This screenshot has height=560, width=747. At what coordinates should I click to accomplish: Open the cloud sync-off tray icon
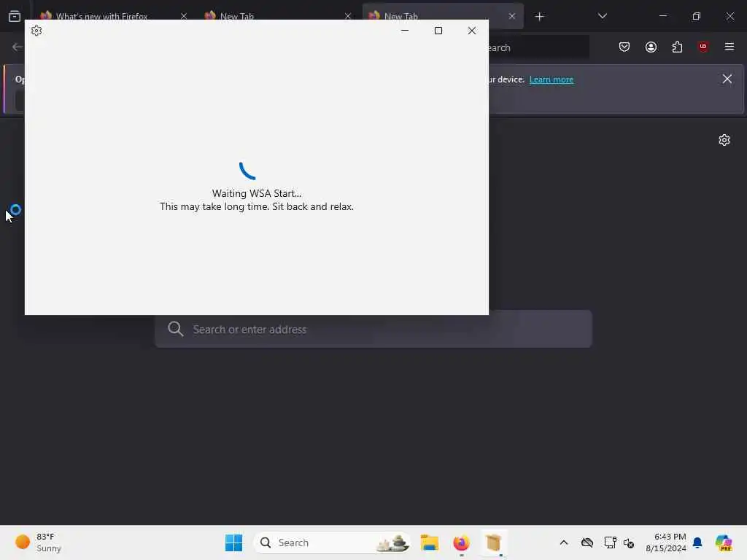tap(587, 542)
